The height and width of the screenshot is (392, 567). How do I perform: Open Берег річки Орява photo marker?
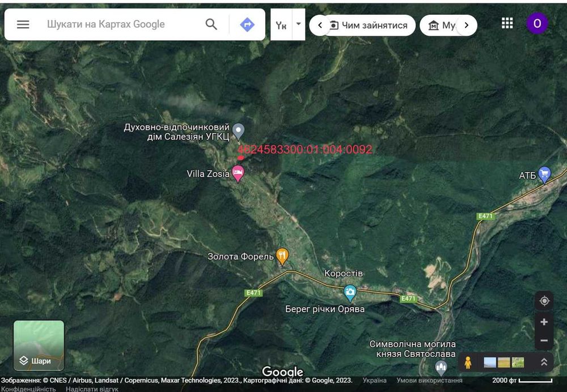tap(350, 293)
